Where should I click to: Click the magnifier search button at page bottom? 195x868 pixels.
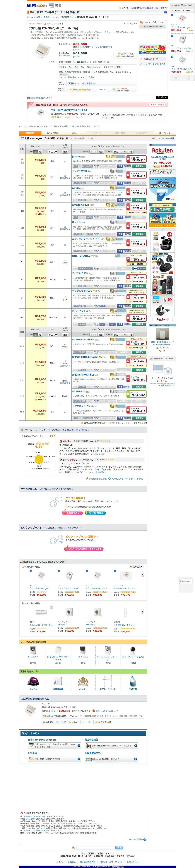[73, 847]
